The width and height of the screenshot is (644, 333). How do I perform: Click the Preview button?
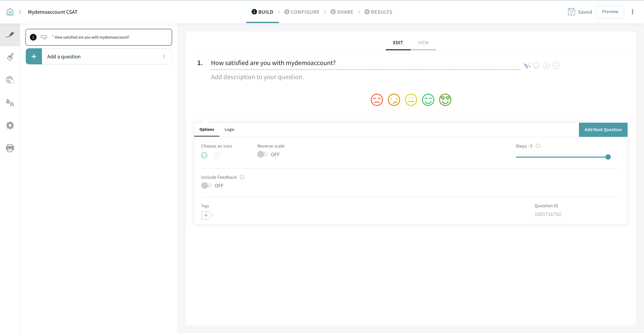pyautogui.click(x=610, y=12)
